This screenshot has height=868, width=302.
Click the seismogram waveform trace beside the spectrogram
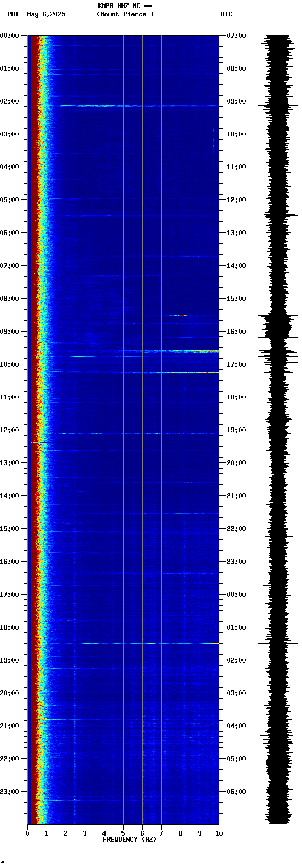[278, 430]
